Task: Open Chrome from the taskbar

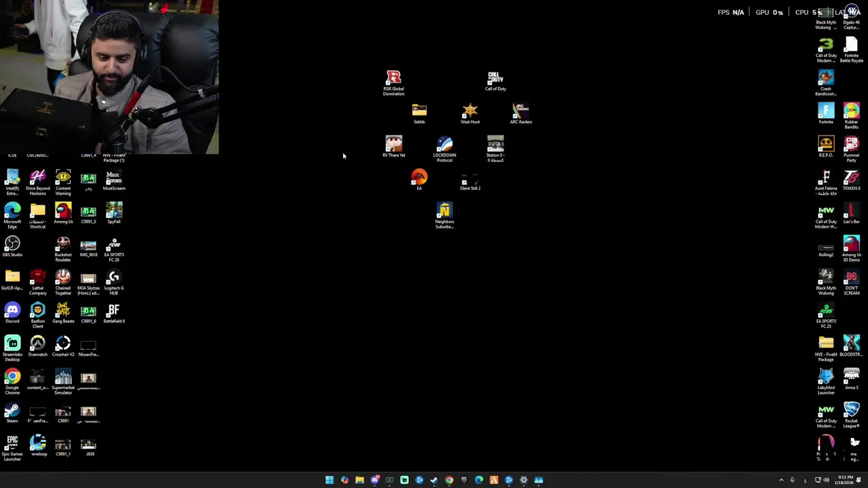Action: click(449, 480)
